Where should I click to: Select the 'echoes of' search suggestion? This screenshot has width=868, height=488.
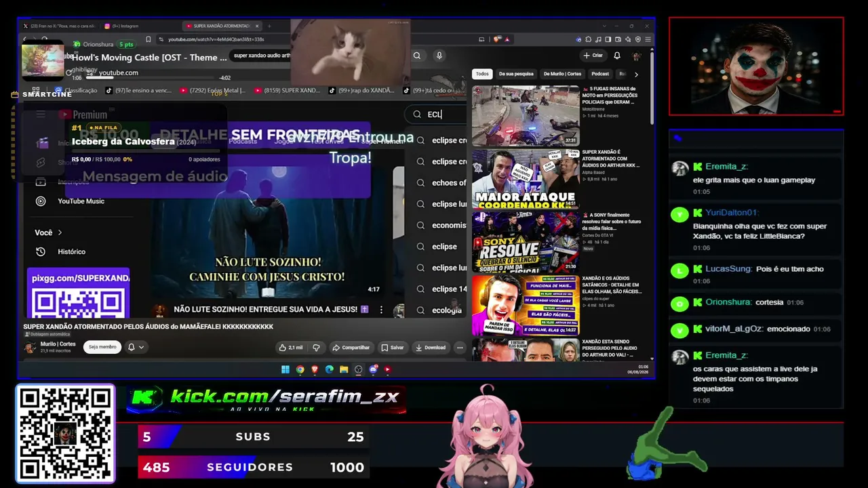[x=450, y=183]
